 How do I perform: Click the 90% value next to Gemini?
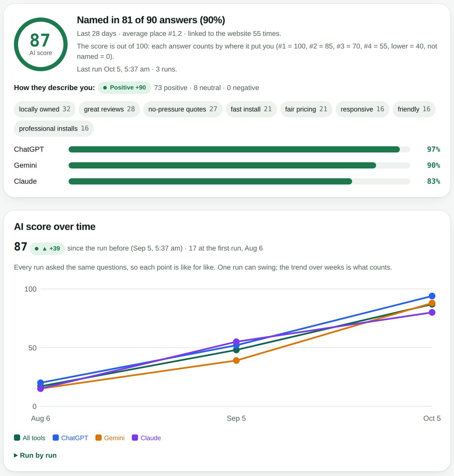434,165
